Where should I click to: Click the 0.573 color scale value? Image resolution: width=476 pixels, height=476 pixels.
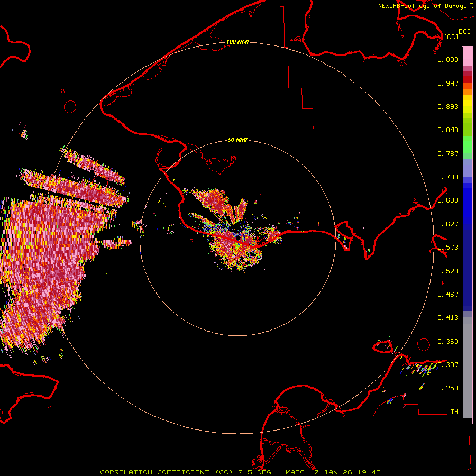tap(448, 248)
